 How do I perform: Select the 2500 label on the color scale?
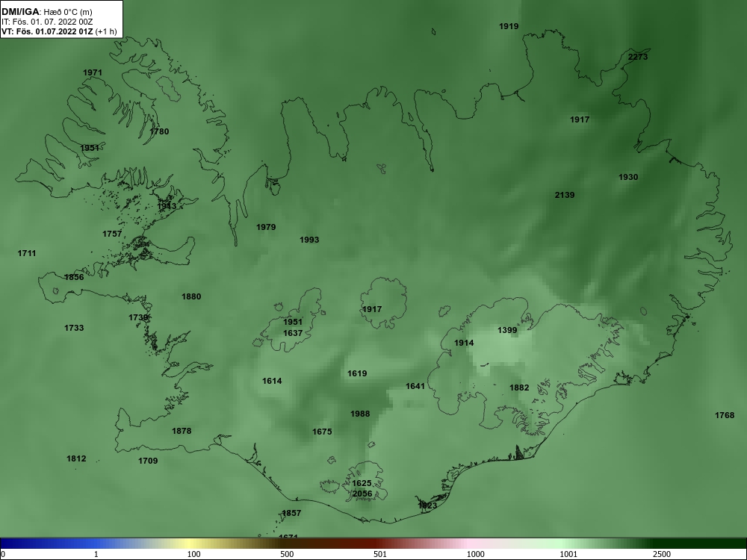662,554
